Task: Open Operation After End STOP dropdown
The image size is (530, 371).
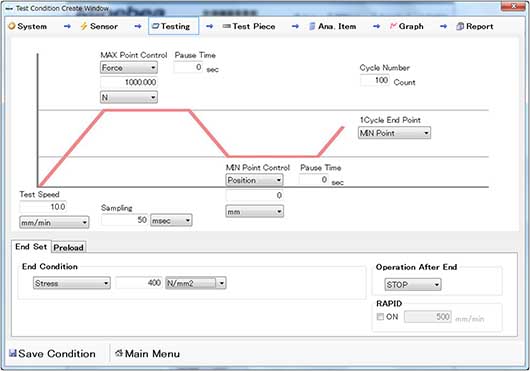Action: (x=413, y=285)
